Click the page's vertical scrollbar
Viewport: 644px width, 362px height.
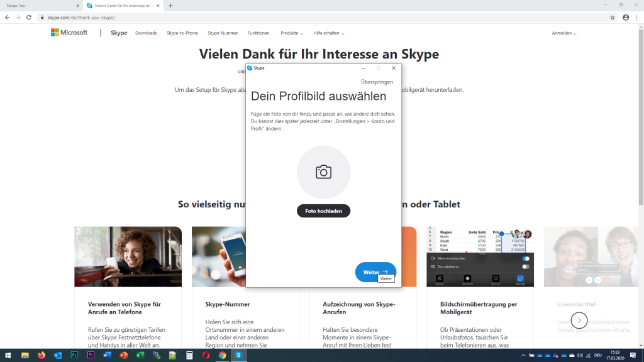(x=641, y=117)
